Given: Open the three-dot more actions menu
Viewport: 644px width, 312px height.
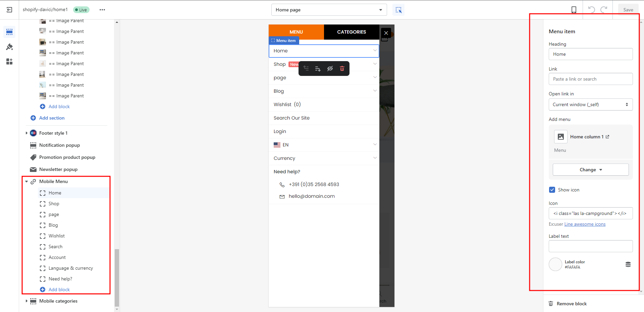Looking at the screenshot, I should pos(102,10).
